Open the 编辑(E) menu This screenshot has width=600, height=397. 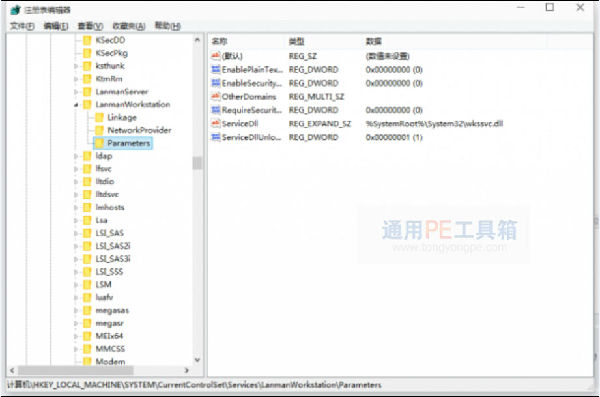(56, 26)
